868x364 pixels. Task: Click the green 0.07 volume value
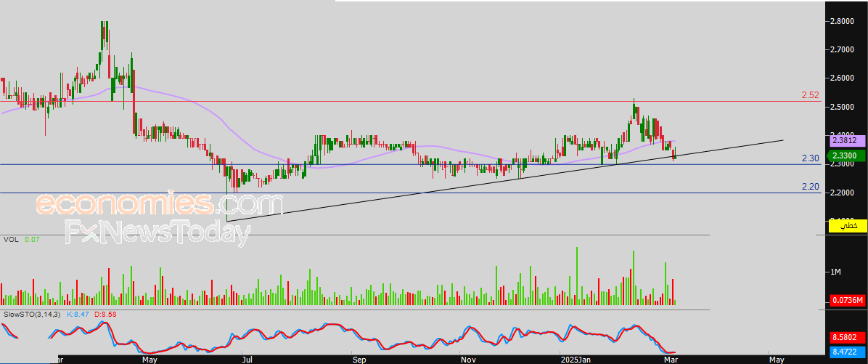coord(31,240)
